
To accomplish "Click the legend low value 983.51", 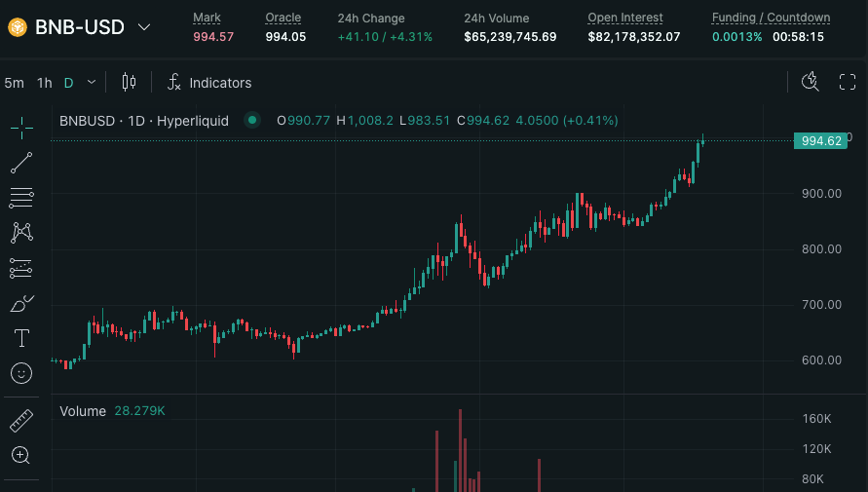I will click(x=429, y=121).
